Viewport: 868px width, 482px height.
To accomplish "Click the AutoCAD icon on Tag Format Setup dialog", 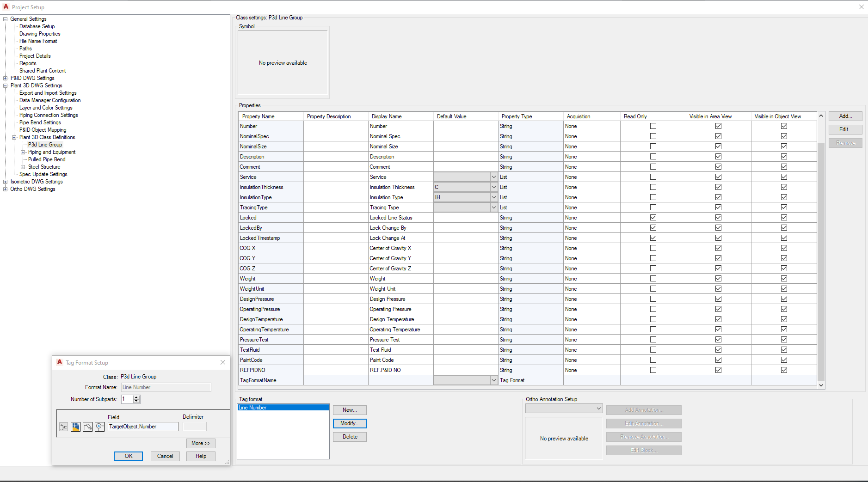I will tap(60, 362).
